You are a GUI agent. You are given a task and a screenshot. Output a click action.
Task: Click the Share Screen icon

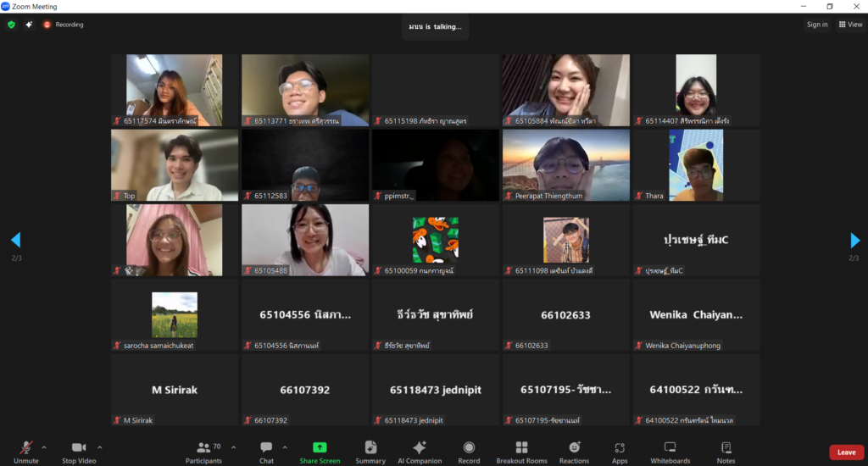(x=320, y=447)
